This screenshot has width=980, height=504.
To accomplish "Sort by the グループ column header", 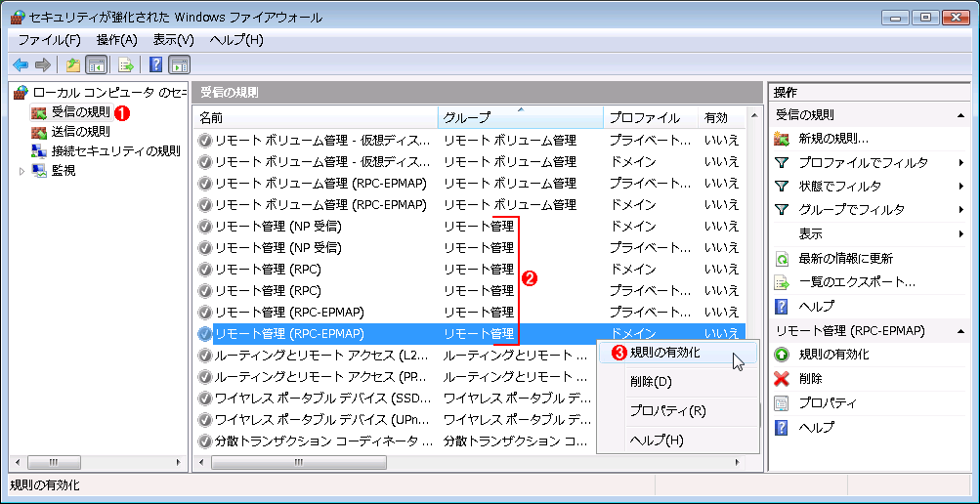I will coord(521,117).
